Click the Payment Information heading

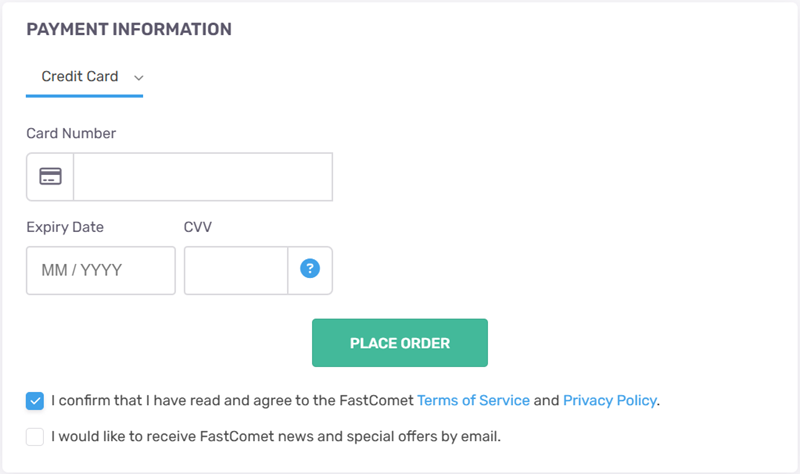pyautogui.click(x=129, y=30)
